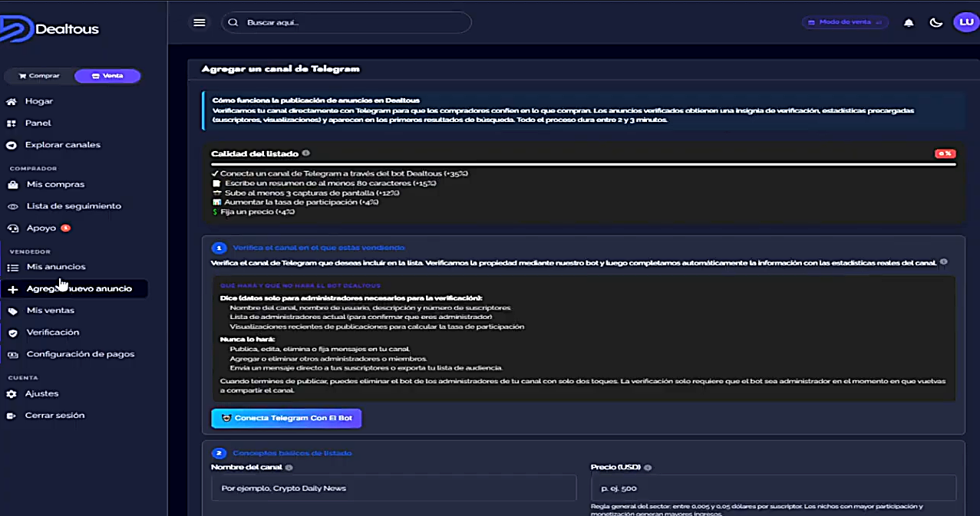Click info icon beside Precio (USD)

(648, 467)
